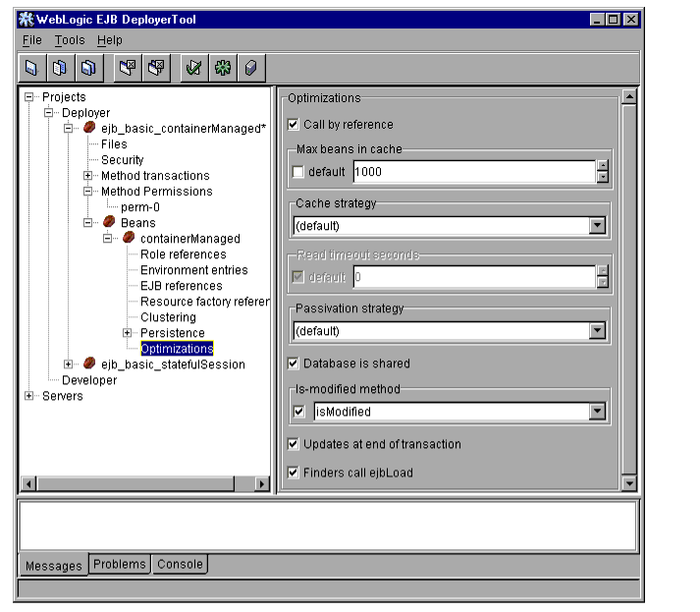
Task: Collapse the Deployer tree node
Action: click(x=49, y=113)
